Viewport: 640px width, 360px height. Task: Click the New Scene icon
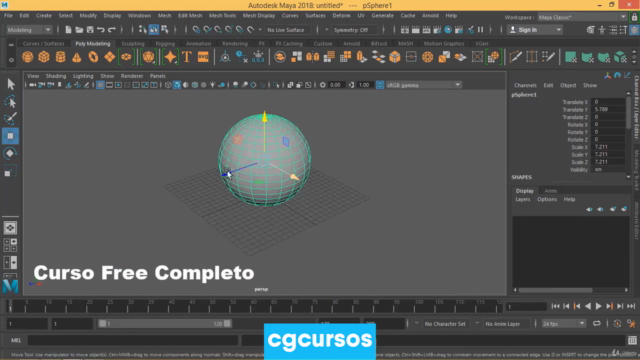coord(68,30)
